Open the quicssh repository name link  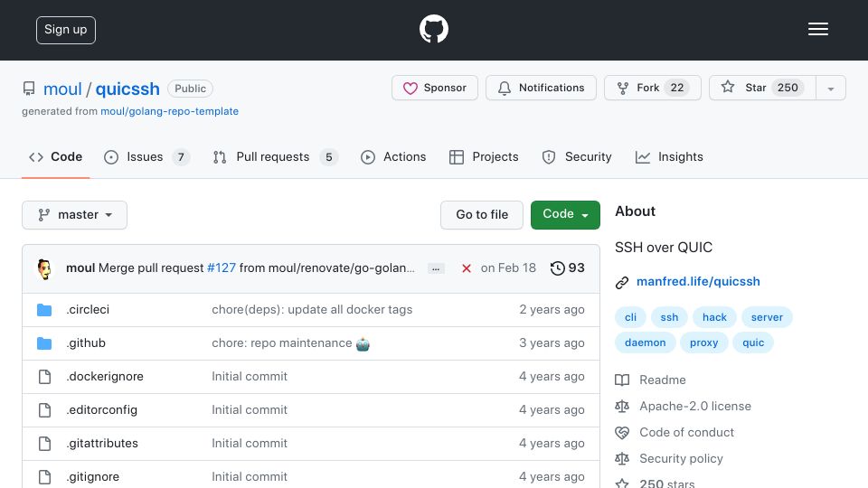(127, 89)
